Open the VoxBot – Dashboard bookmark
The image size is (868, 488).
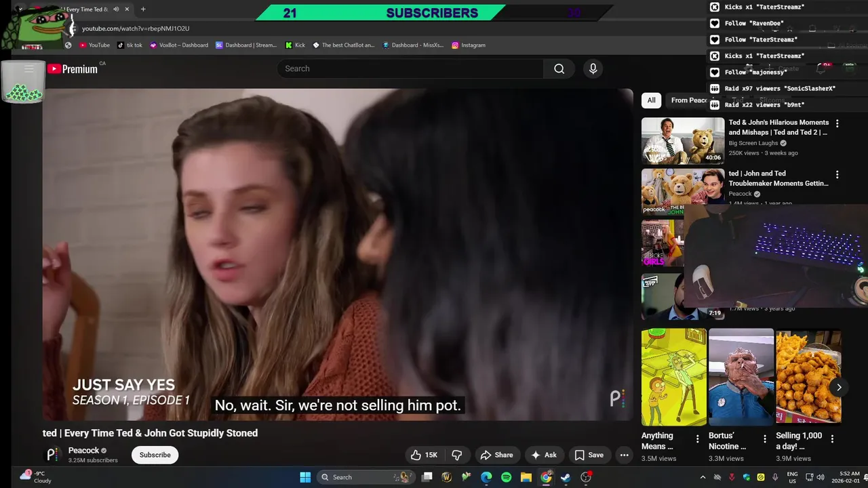click(x=179, y=45)
